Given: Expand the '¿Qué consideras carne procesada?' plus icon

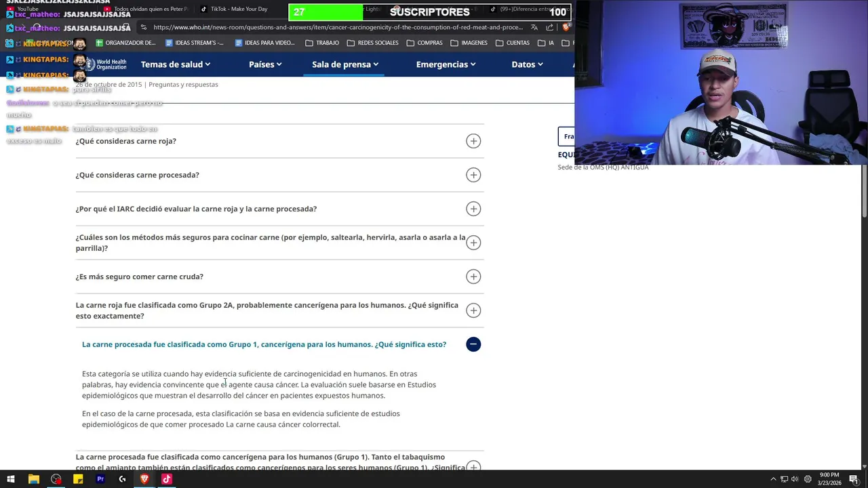Looking at the screenshot, I should [x=473, y=175].
